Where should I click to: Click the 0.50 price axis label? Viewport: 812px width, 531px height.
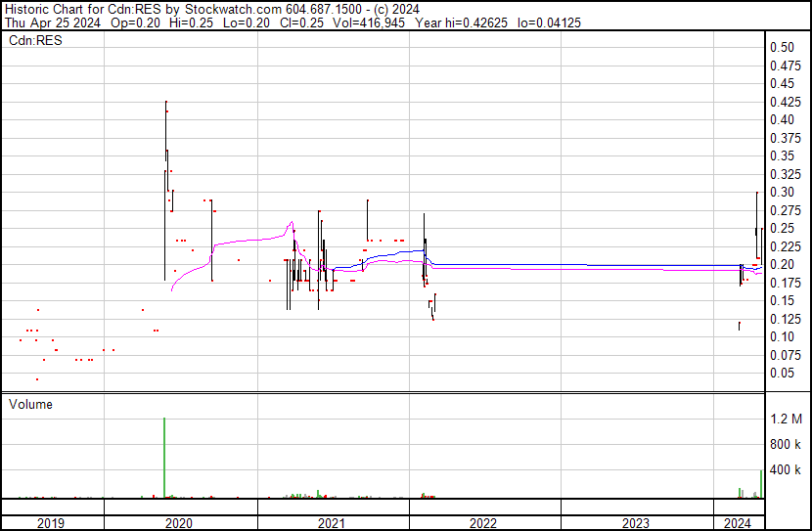tap(781, 47)
